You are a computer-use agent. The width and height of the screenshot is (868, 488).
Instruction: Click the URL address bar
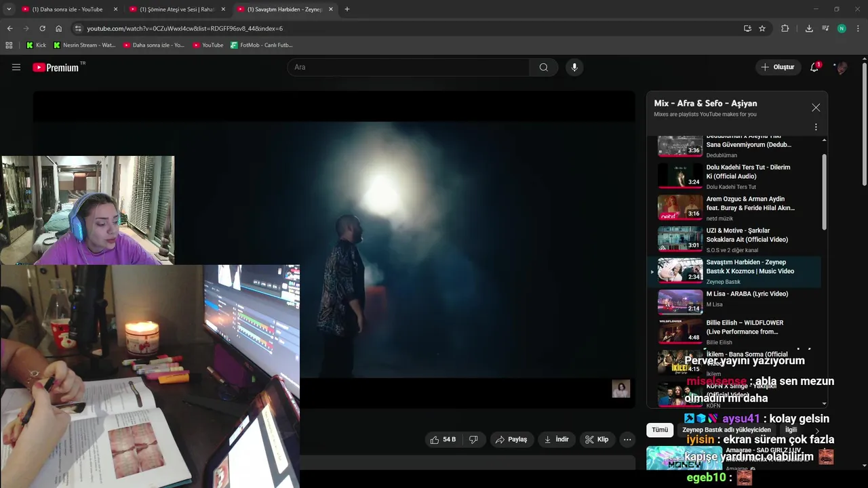(407, 28)
